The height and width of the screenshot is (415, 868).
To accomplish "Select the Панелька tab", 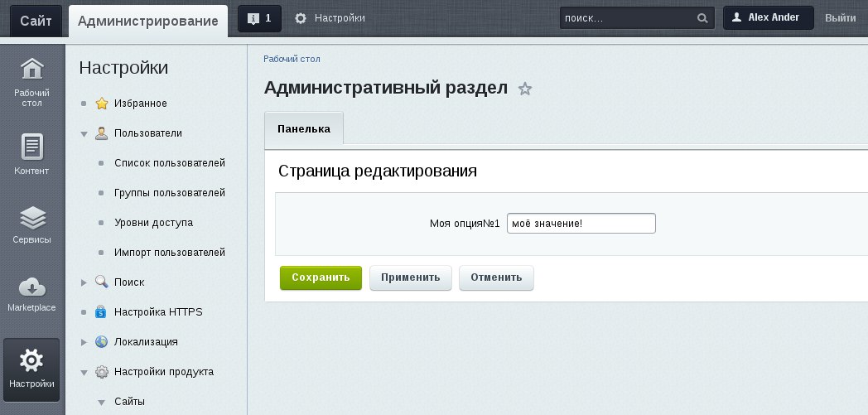I will coord(304,128).
